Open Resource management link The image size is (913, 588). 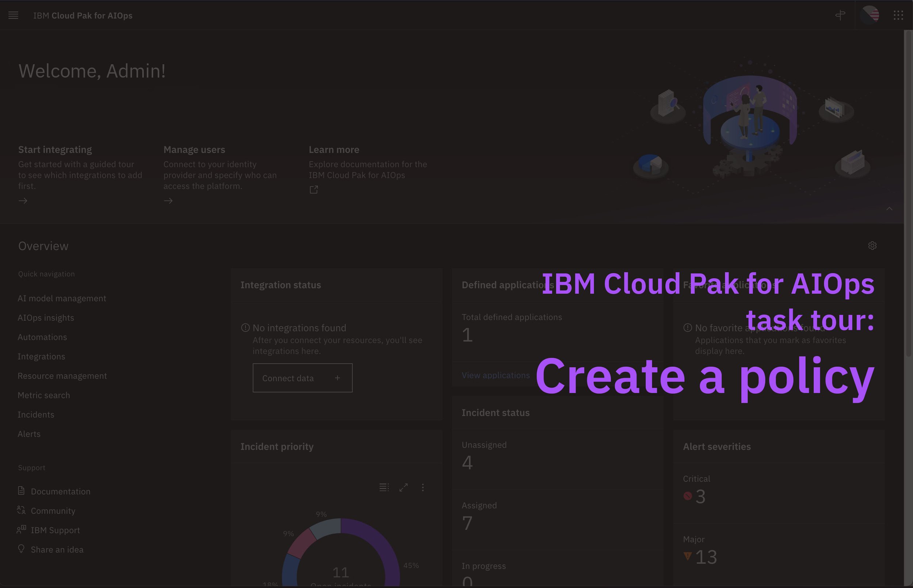[x=62, y=376]
